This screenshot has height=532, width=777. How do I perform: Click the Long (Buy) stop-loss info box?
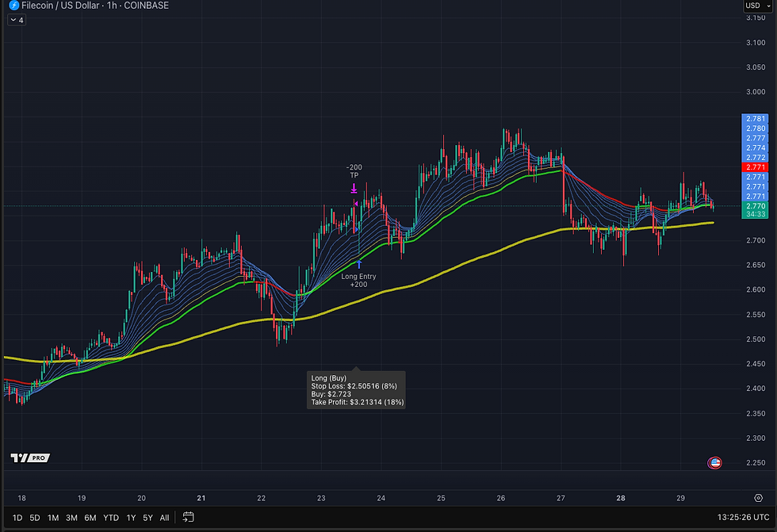click(x=356, y=388)
